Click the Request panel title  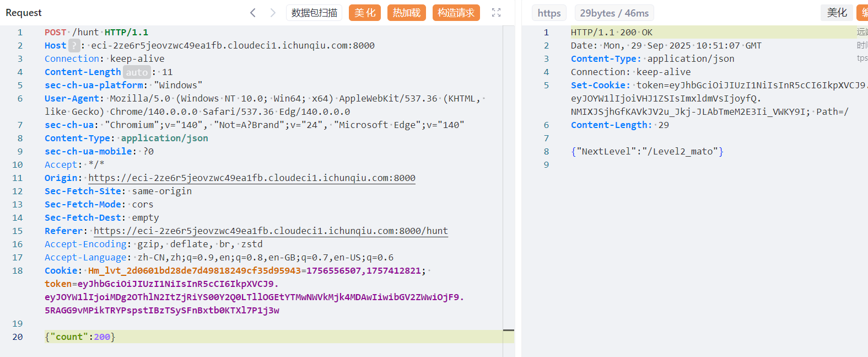[24, 13]
